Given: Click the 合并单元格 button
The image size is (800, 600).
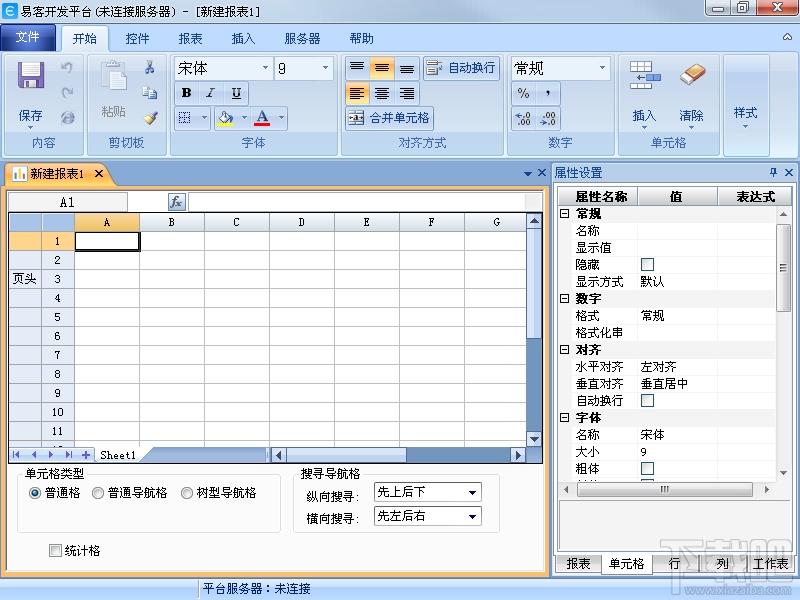Looking at the screenshot, I should 389,118.
